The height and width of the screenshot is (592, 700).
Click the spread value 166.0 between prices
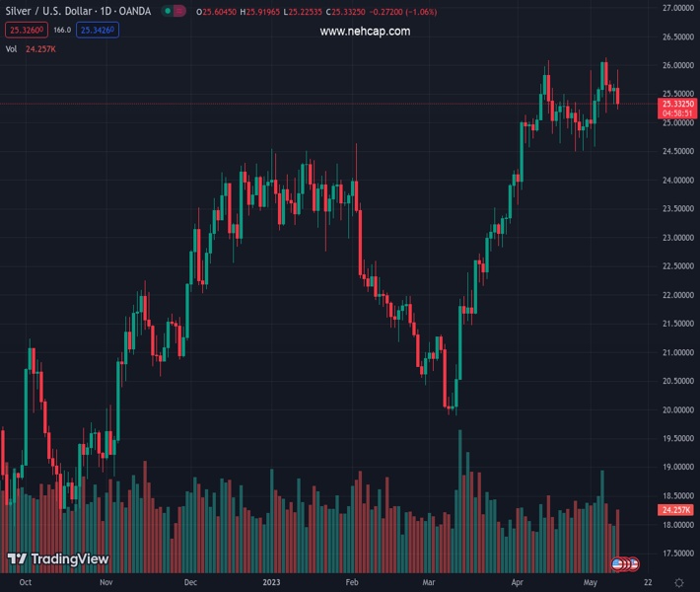tap(61, 31)
